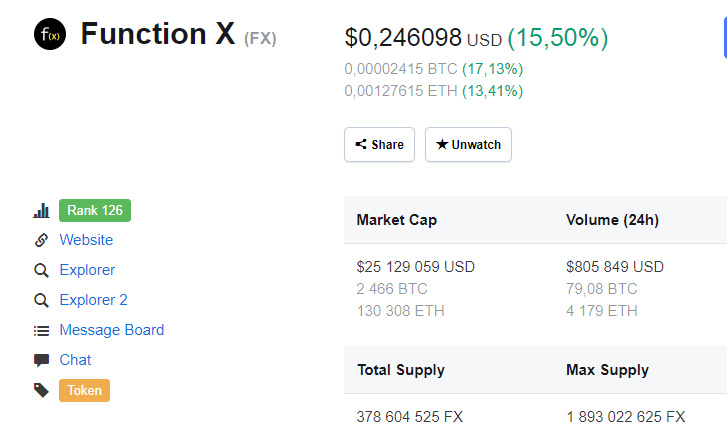Click the green Rank 126 badge
This screenshot has height=442, width=727.
point(95,210)
